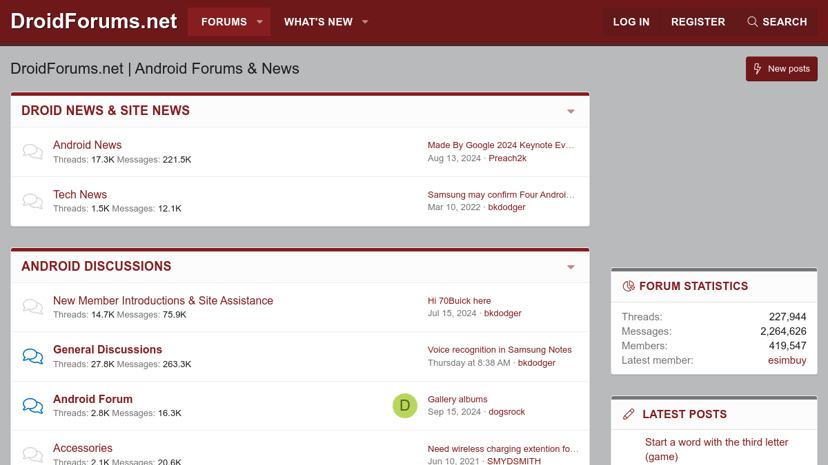Click the Aug 13, 2024 post date
Viewport: 828px width, 465px height.
pos(454,158)
